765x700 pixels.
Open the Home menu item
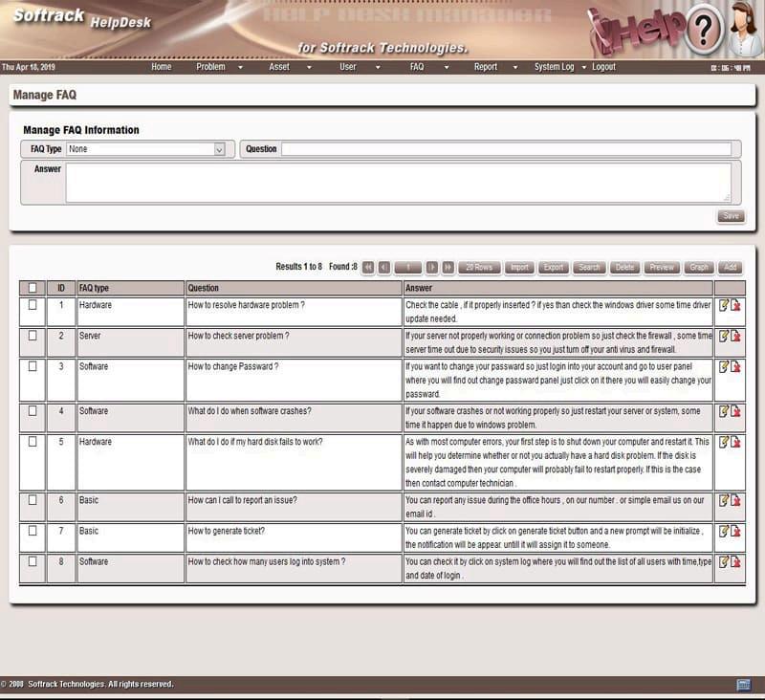[x=161, y=67]
